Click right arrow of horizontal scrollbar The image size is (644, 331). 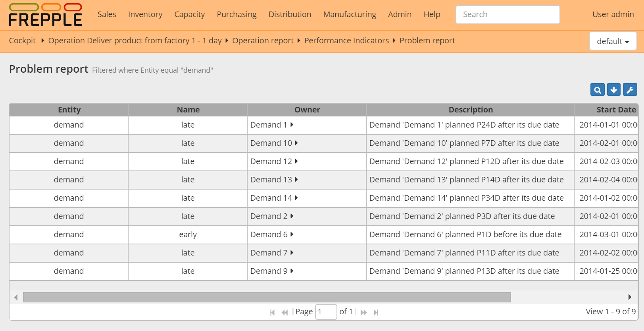click(630, 297)
